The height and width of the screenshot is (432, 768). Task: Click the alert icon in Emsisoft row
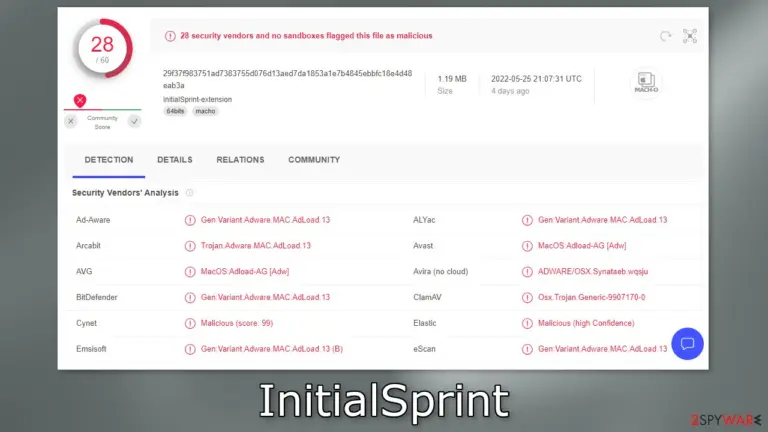point(190,349)
